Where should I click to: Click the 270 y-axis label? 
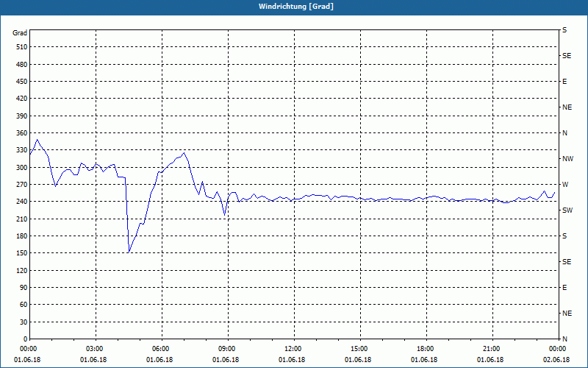(x=22, y=185)
